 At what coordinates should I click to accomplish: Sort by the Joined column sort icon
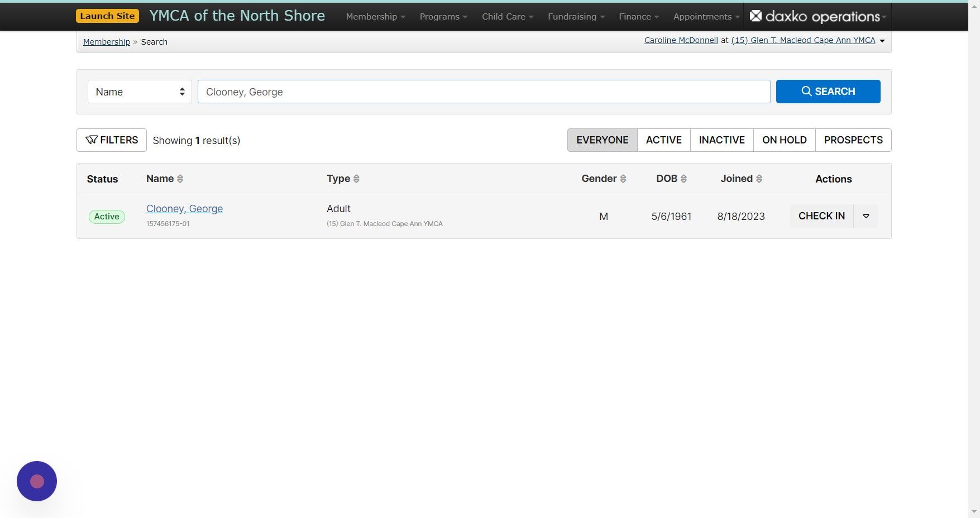click(758, 178)
